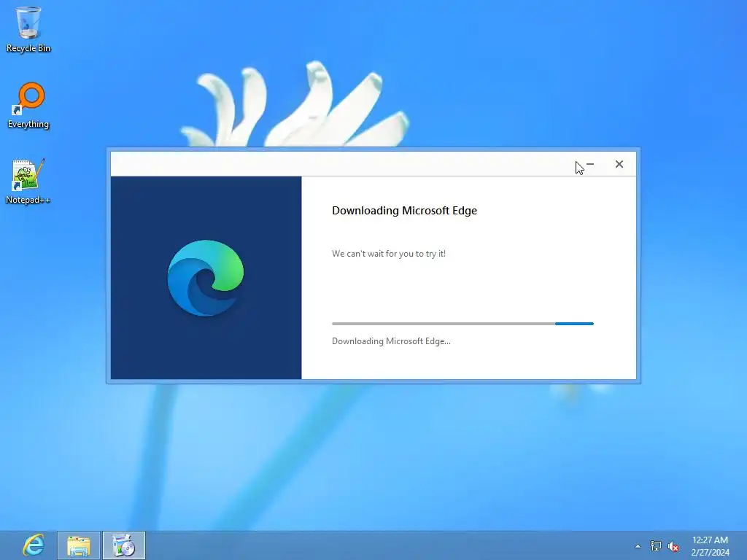Open the network status tray icon

point(656,546)
